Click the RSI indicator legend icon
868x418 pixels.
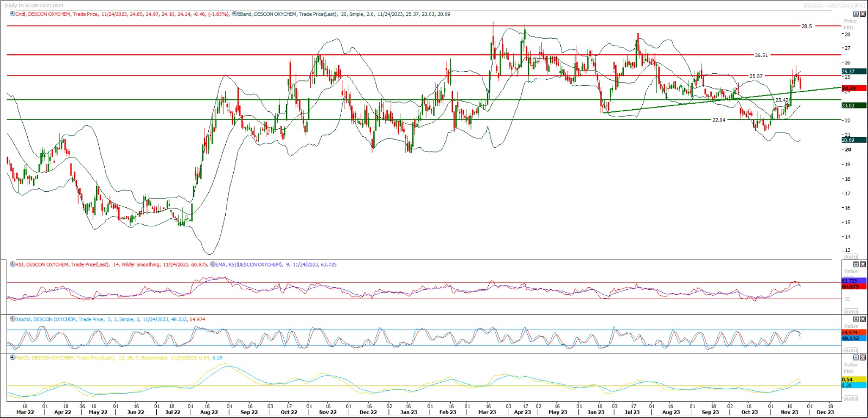[12, 264]
